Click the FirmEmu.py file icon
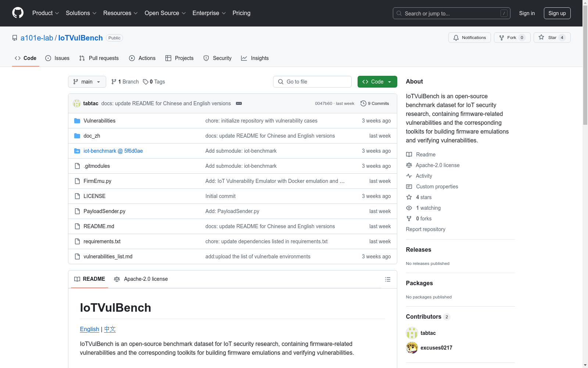This screenshot has height=368, width=588. 77,181
